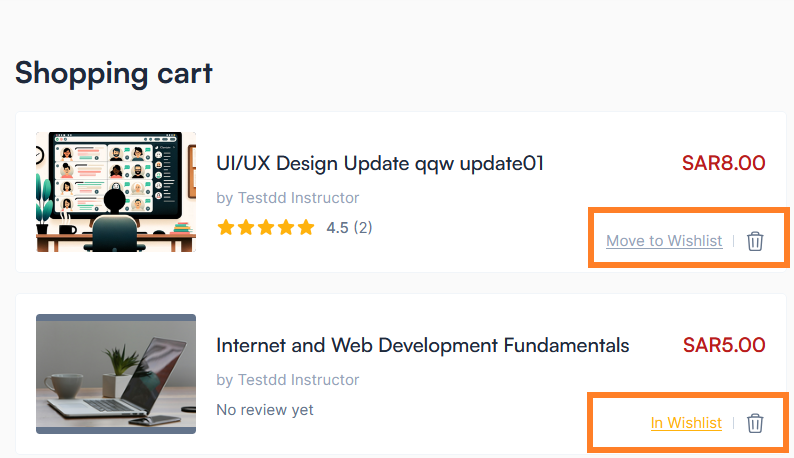Image resolution: width=794 pixels, height=458 pixels.
Task: Click by Testdd Instructor under Internet and Web
Action: click(x=288, y=379)
